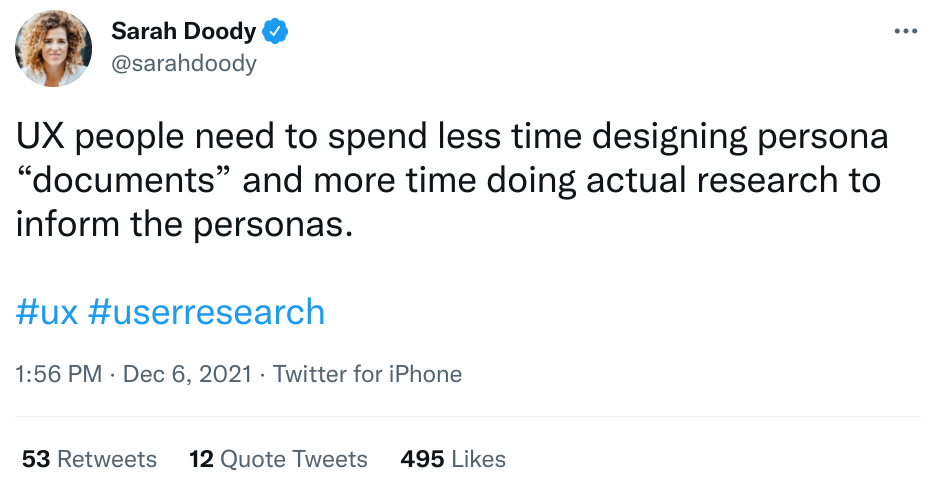Viewport: 933px width, 490px height.
Task: View the 53 Retweets list
Action: (x=89, y=459)
